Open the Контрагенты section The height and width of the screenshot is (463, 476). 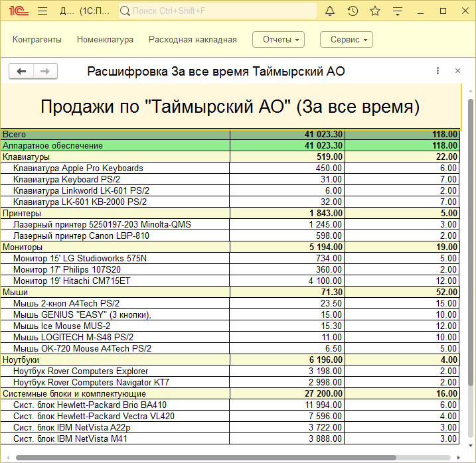tap(37, 39)
